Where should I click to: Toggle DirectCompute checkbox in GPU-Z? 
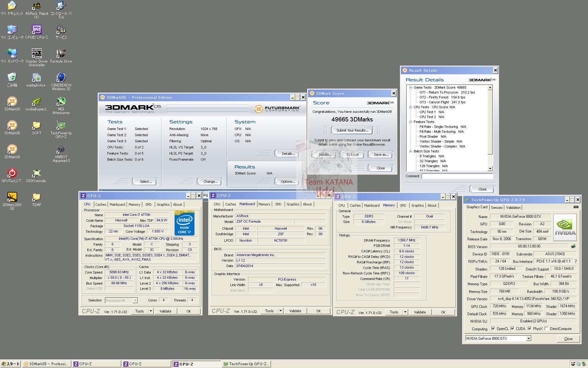point(546,328)
